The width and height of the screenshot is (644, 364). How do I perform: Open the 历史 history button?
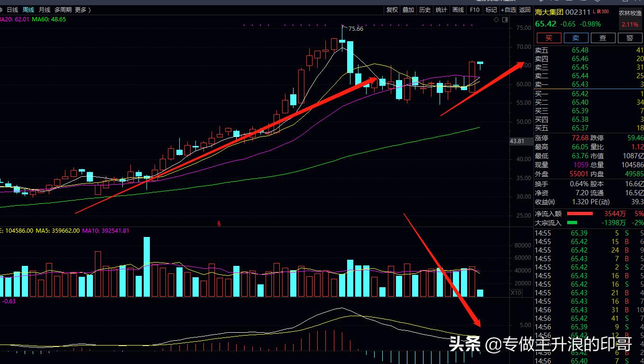(x=425, y=9)
